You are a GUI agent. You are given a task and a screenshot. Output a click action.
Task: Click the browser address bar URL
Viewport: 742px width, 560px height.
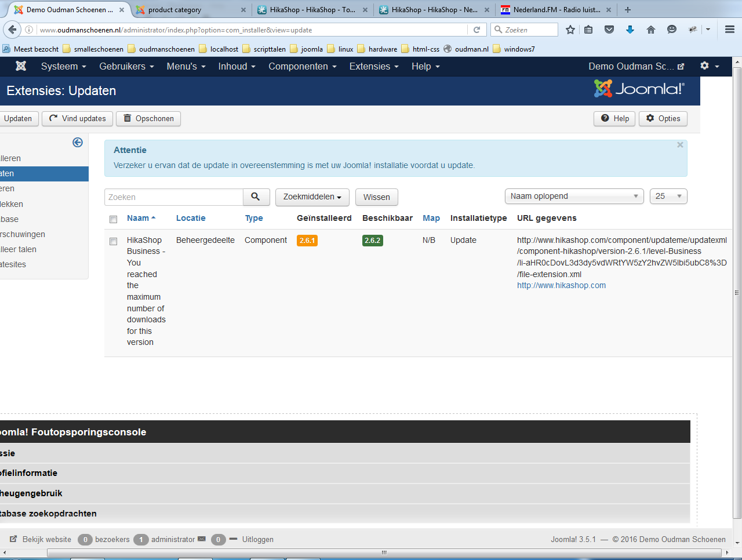tap(252, 30)
